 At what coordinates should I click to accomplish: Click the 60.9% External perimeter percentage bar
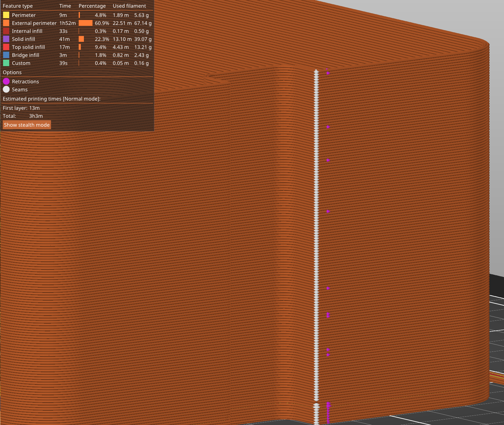coord(86,23)
